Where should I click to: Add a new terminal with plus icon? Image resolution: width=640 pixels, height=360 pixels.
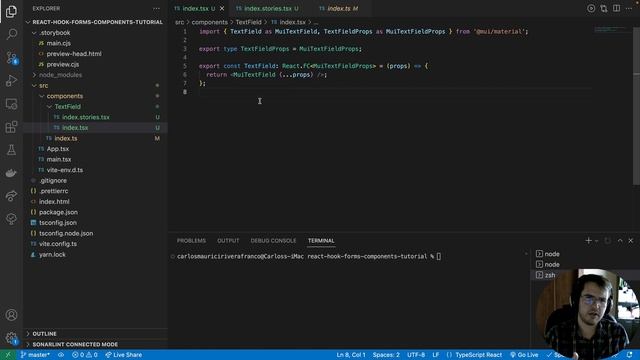588,241
